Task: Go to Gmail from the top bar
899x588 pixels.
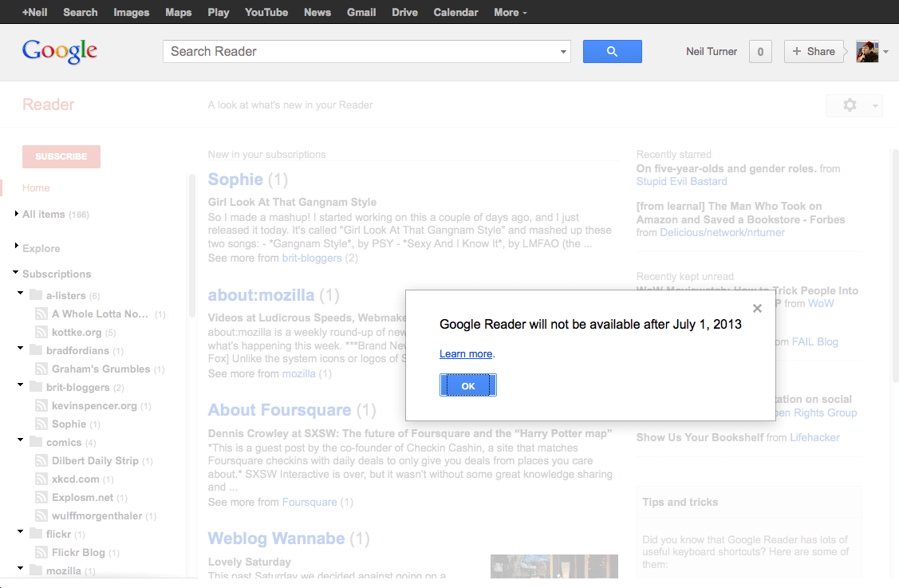Action: pos(361,12)
